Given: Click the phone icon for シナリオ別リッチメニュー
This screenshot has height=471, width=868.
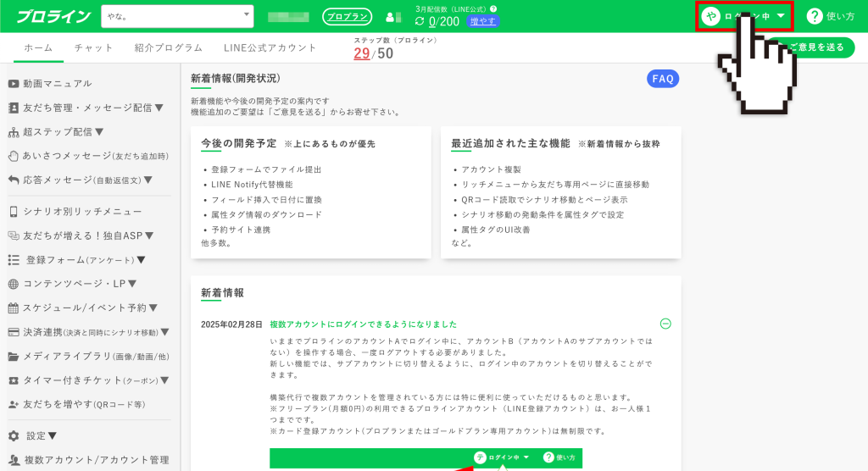Looking at the screenshot, I should [x=14, y=212].
